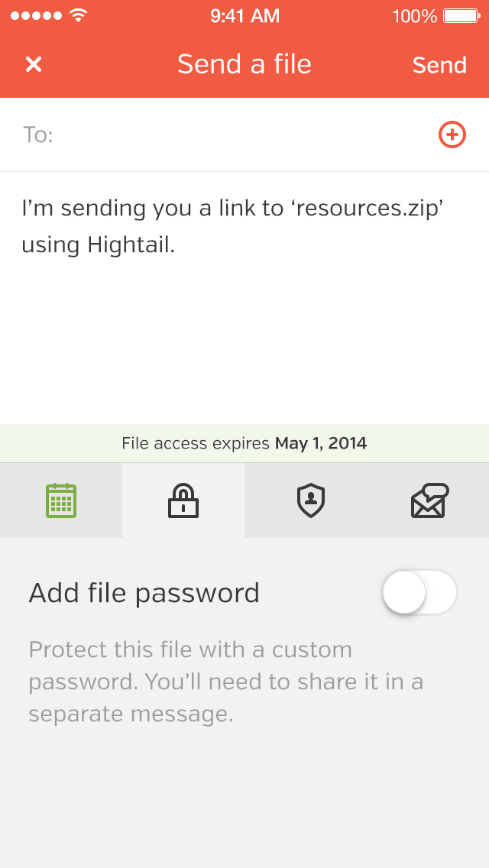The height and width of the screenshot is (868, 489).
Task: Tap the Add file password label
Action: (144, 593)
